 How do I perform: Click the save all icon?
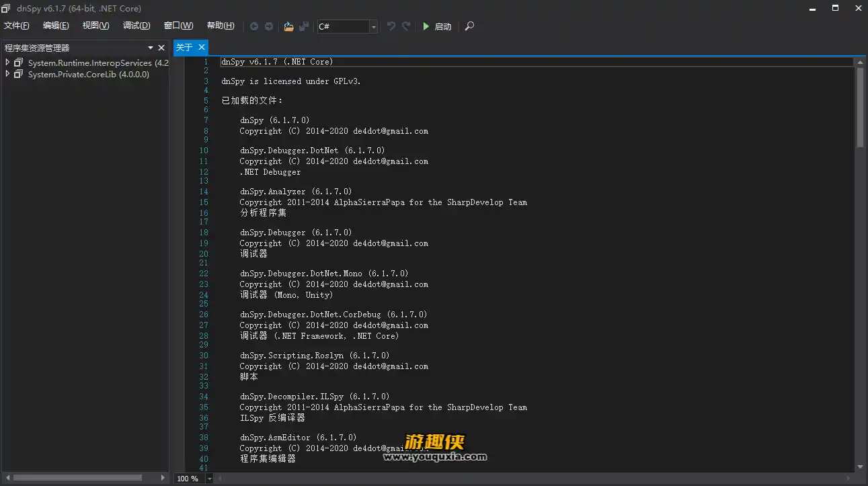304,26
